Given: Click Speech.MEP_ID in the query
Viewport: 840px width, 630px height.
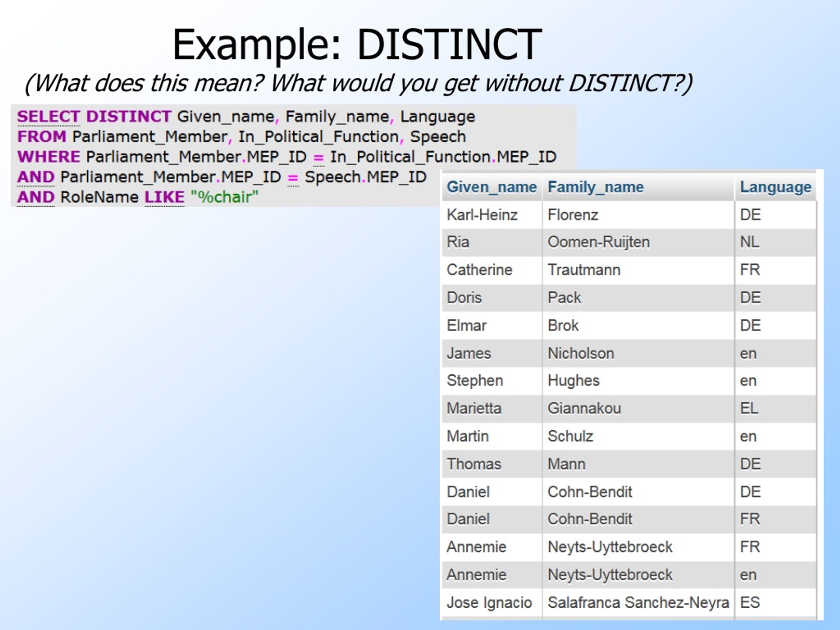Looking at the screenshot, I should pos(365,177).
